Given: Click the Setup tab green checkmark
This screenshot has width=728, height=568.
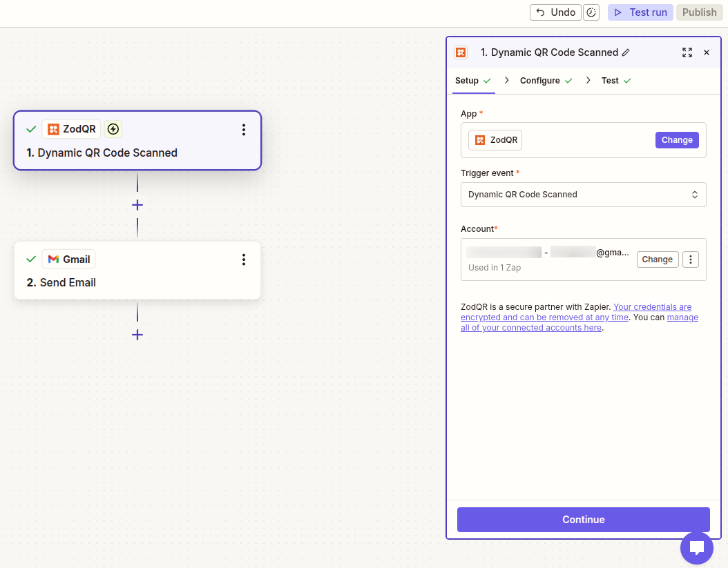Looking at the screenshot, I should 487,81.
